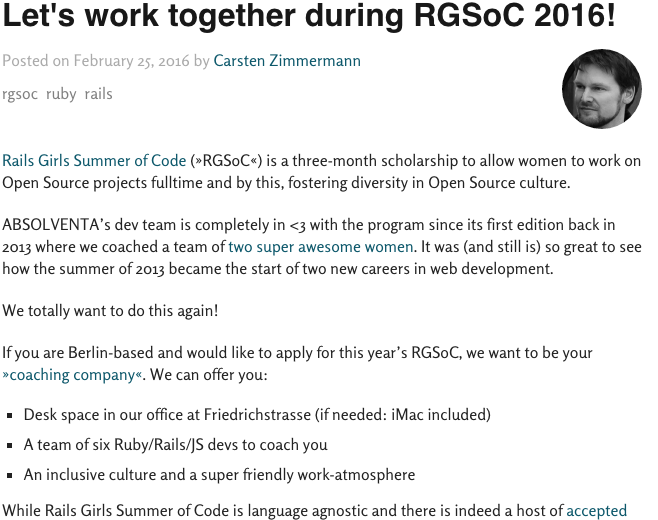Open Rails Girls Summer of Code link
658x520 pixels.
pyautogui.click(x=94, y=161)
